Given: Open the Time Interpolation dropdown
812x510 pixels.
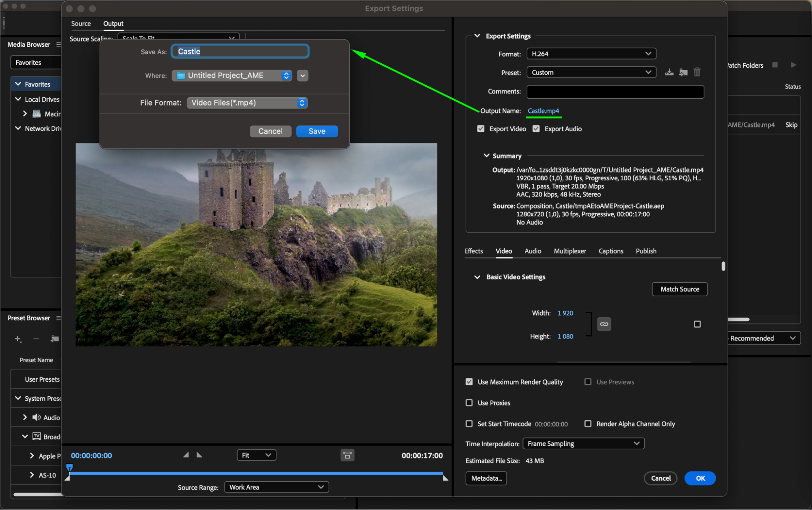Looking at the screenshot, I should 583,443.
